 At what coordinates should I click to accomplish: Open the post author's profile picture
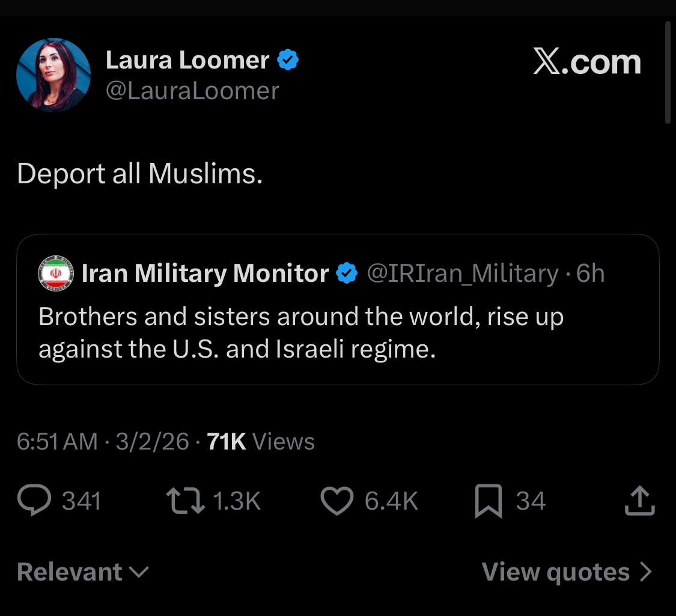53,75
